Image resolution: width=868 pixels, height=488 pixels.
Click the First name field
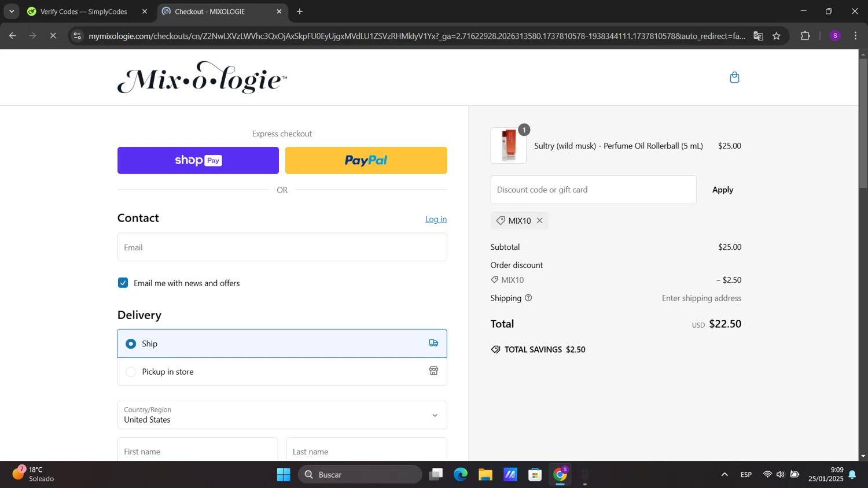point(197,450)
